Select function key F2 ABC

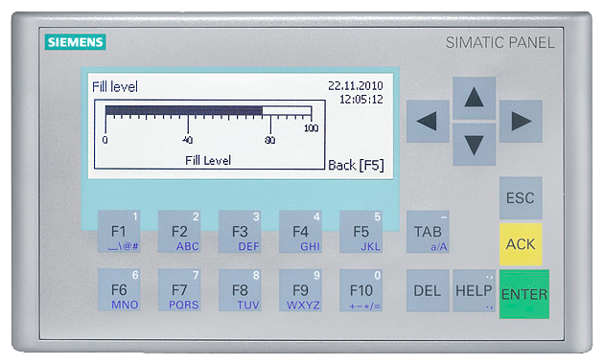click(179, 232)
